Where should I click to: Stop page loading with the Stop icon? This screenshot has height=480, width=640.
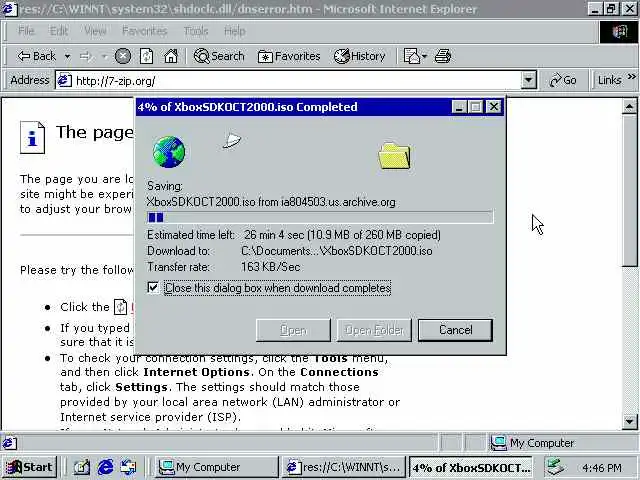click(122, 56)
